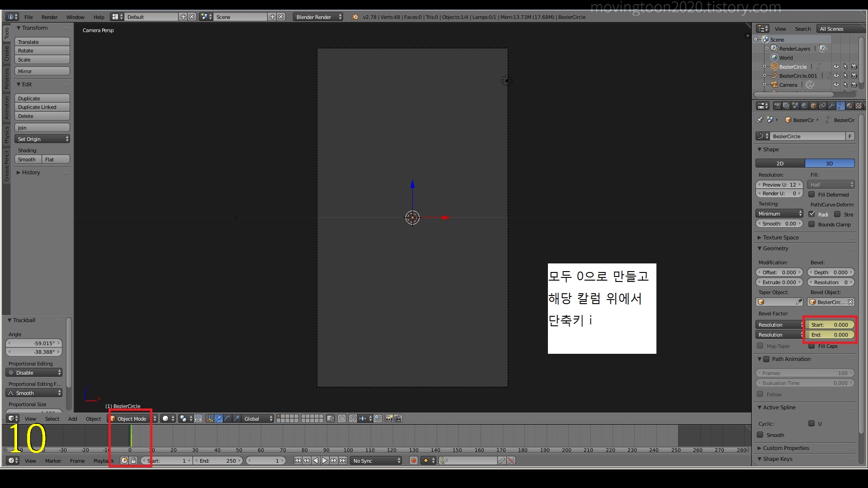This screenshot has height=488, width=868.
Task: Open the Render properties tab icon
Action: tap(777, 106)
